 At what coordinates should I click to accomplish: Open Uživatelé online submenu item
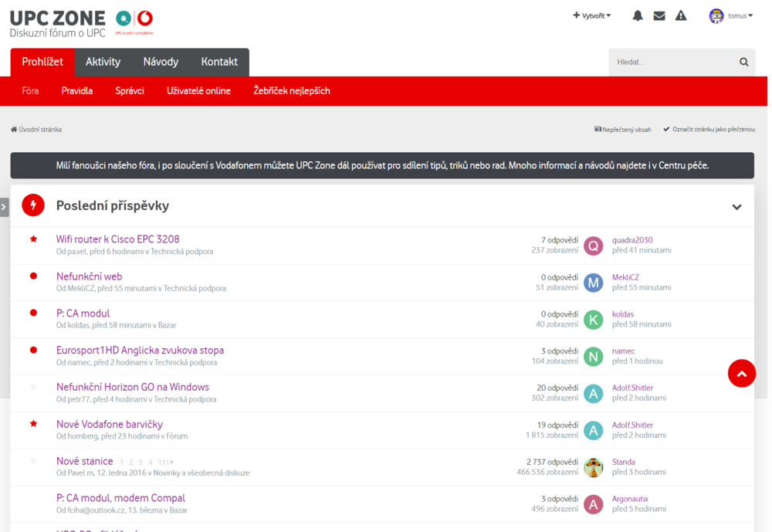click(x=198, y=90)
